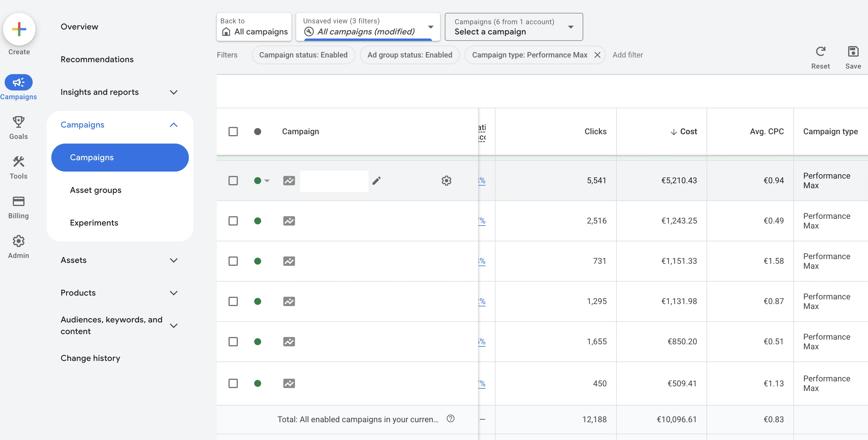Collapse the Campaigns section chevron
Image resolution: width=868 pixels, height=440 pixels.
click(x=173, y=125)
